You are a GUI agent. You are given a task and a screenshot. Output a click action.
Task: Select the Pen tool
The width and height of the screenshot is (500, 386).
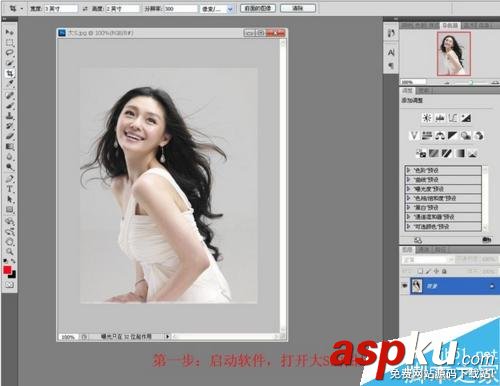tap(9, 179)
